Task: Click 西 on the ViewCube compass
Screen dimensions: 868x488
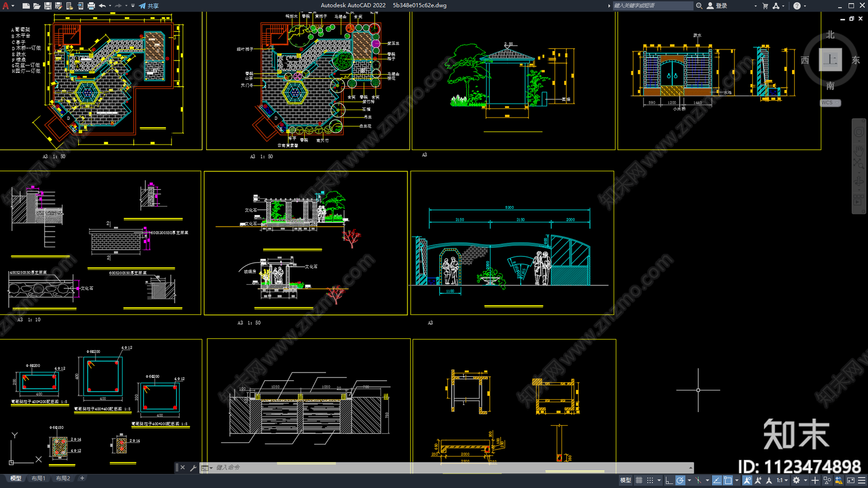Action: tap(805, 60)
